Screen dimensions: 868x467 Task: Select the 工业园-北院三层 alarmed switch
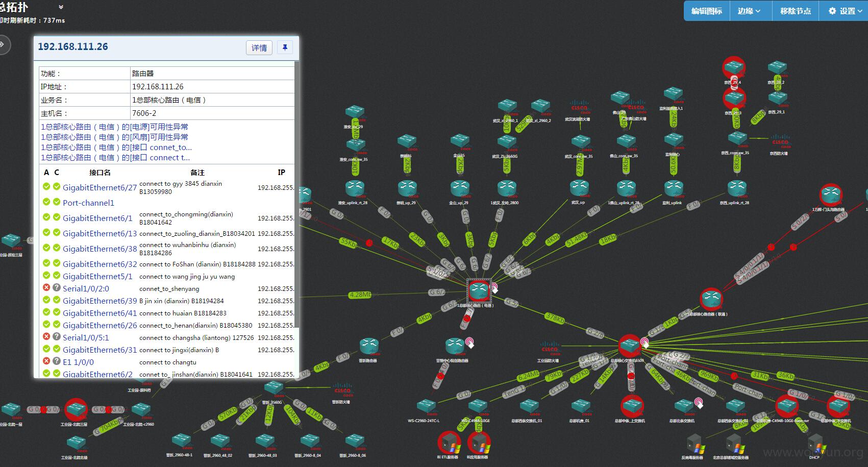click(x=76, y=409)
